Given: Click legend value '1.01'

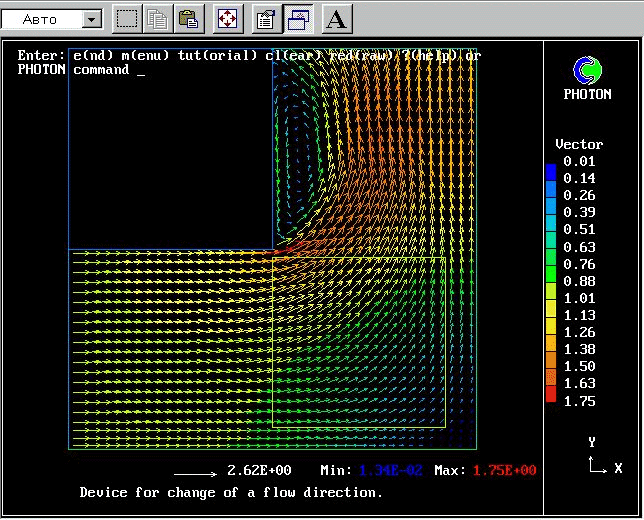Looking at the screenshot, I should point(579,298).
